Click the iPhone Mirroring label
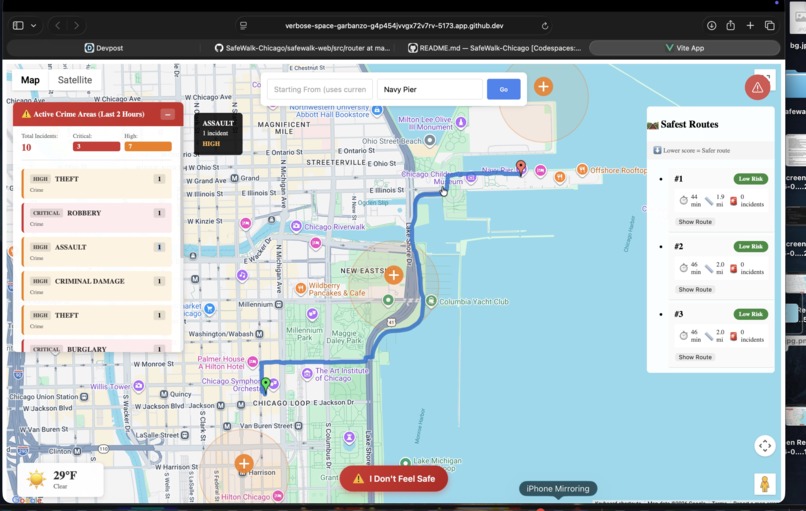Viewport: 806px width, 511px height. click(x=558, y=489)
